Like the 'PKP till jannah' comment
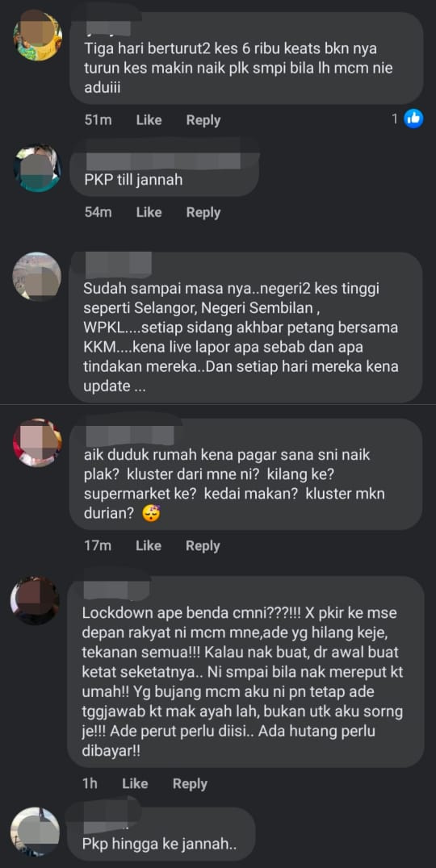436x868 pixels. click(x=149, y=212)
